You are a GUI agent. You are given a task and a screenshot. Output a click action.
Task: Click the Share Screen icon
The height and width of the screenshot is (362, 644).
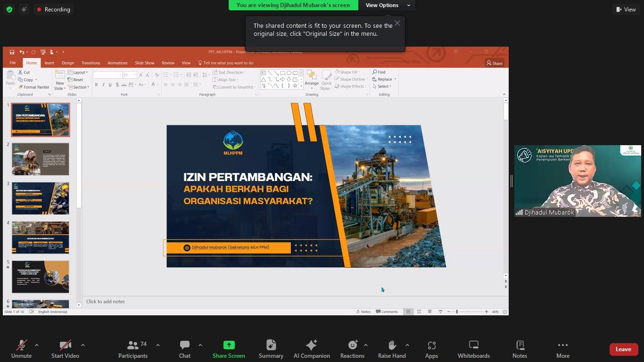[229, 346]
